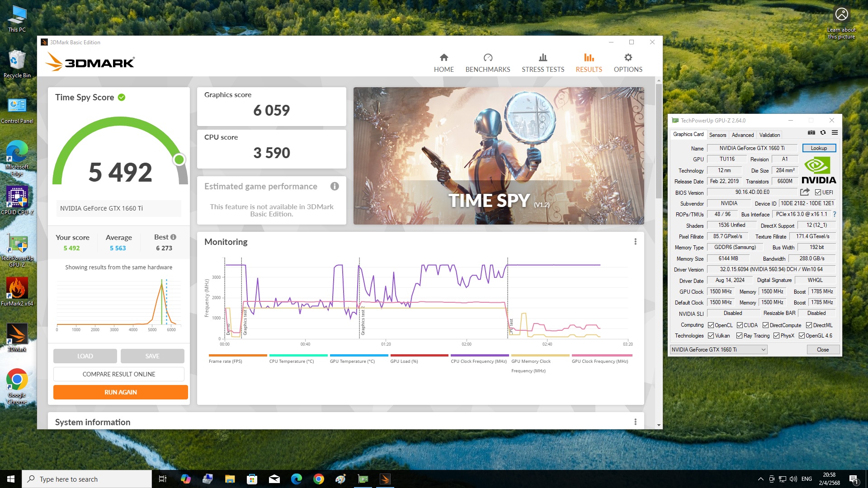Click the Close button in GPU-Z
Viewport: 868px width, 488px height.
point(823,349)
